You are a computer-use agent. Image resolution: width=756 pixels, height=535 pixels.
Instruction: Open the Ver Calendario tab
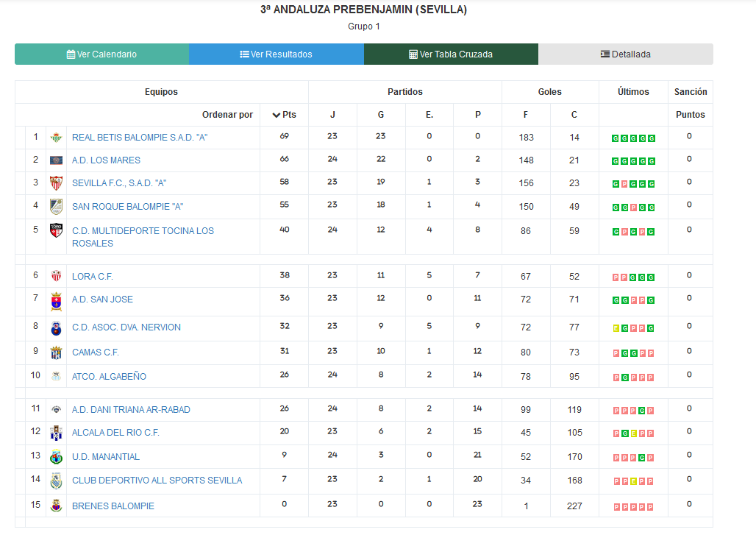(x=101, y=54)
